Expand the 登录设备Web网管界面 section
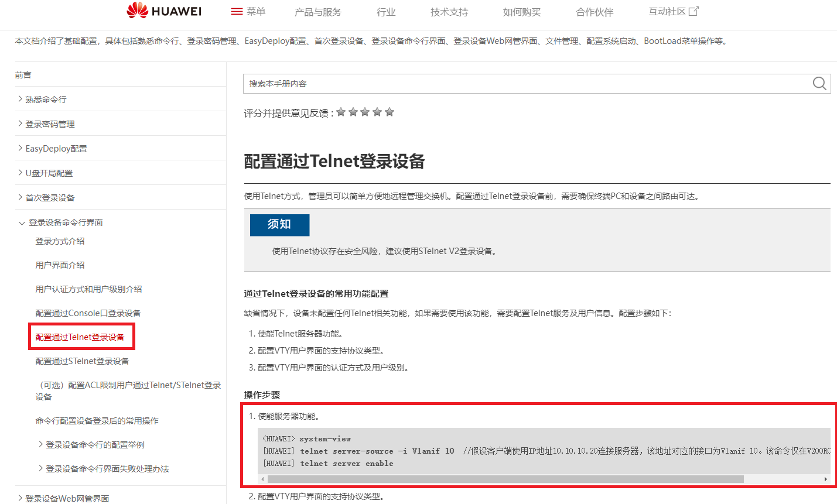This screenshot has width=837, height=504. (63, 499)
